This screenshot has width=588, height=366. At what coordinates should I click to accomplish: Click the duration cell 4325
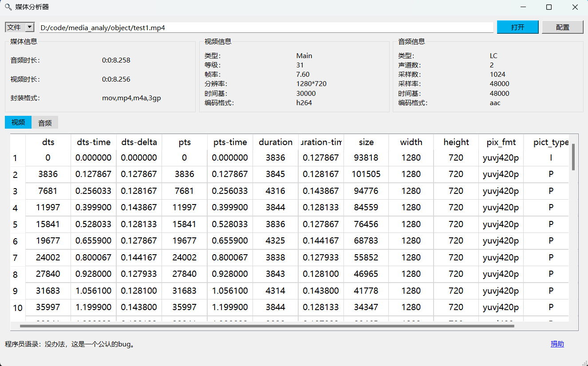(276, 240)
